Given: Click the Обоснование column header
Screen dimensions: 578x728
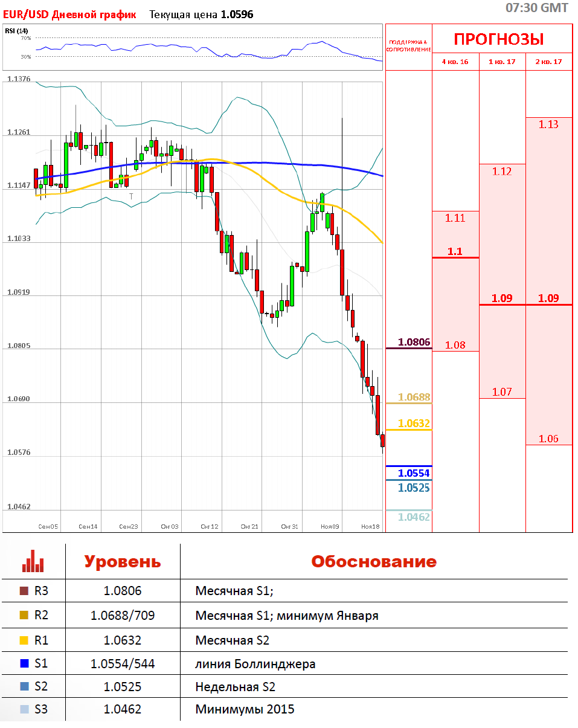Looking at the screenshot, I should [373, 561].
